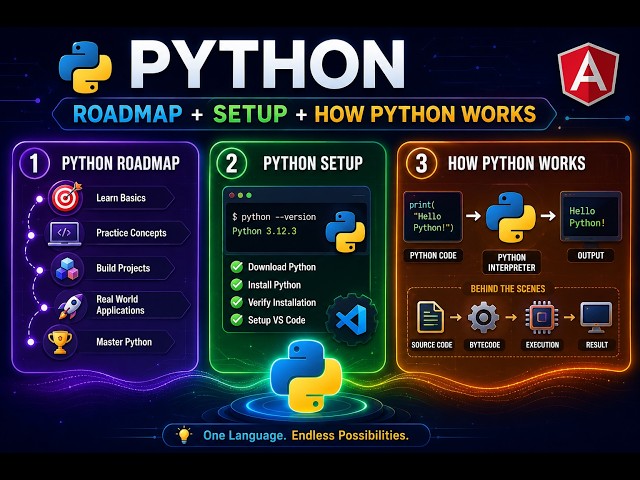Click the Bytecode gear icon
Viewport: 640px width, 480px height.
point(483,317)
